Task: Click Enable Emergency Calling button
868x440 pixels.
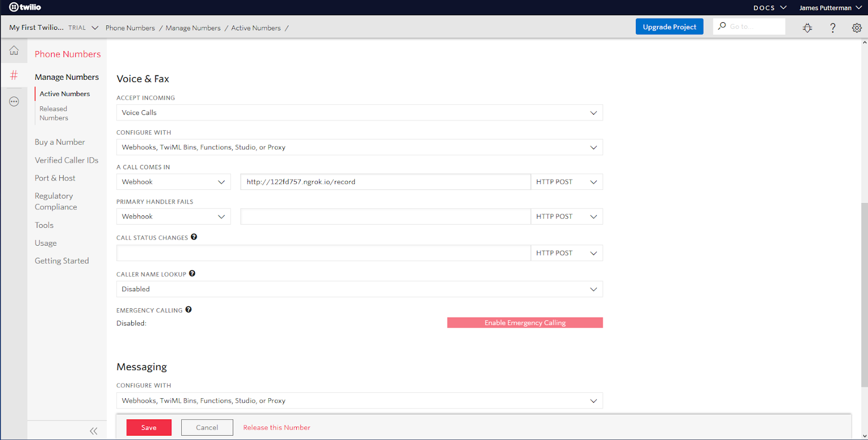Action: click(x=525, y=323)
